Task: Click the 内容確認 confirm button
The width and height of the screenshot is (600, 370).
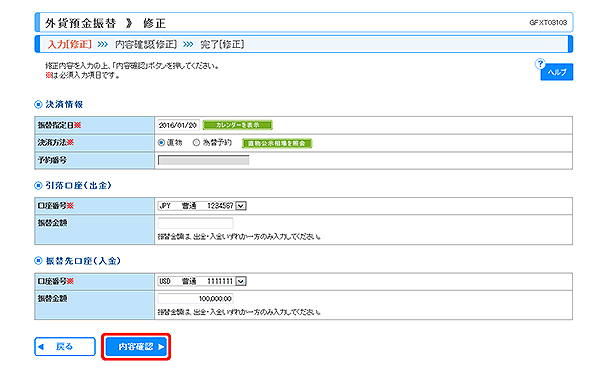Action: click(x=136, y=347)
